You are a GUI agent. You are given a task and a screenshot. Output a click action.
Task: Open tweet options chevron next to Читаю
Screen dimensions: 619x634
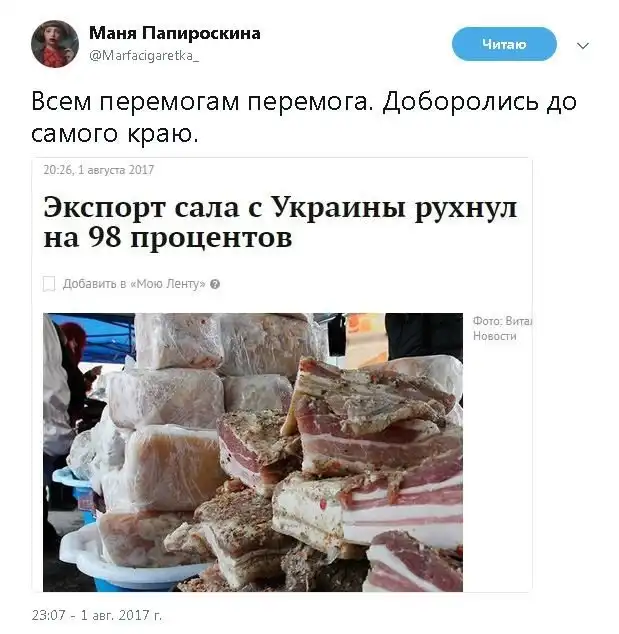(583, 45)
